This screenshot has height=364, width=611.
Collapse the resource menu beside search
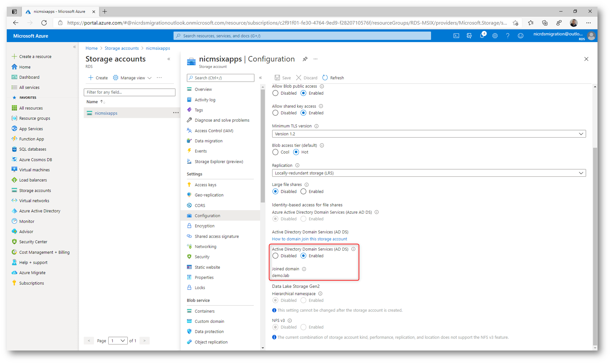[x=261, y=78]
